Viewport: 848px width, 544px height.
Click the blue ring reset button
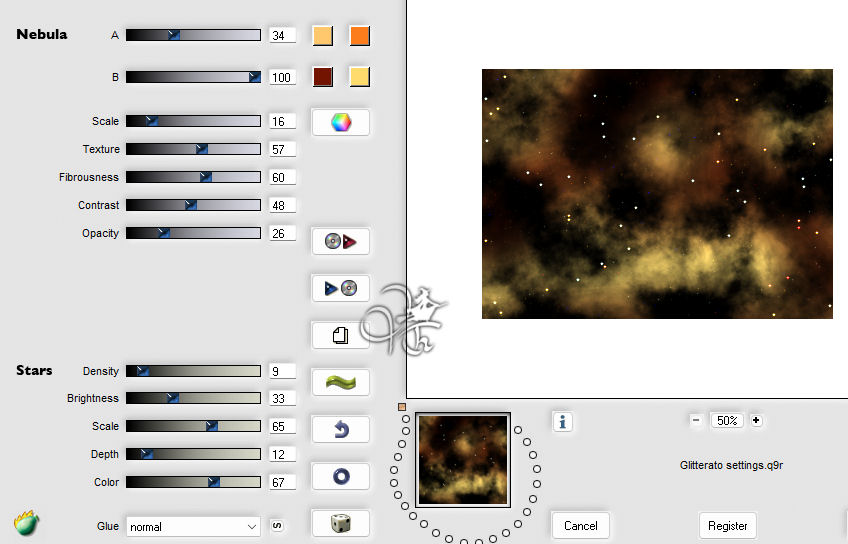pyautogui.click(x=340, y=476)
